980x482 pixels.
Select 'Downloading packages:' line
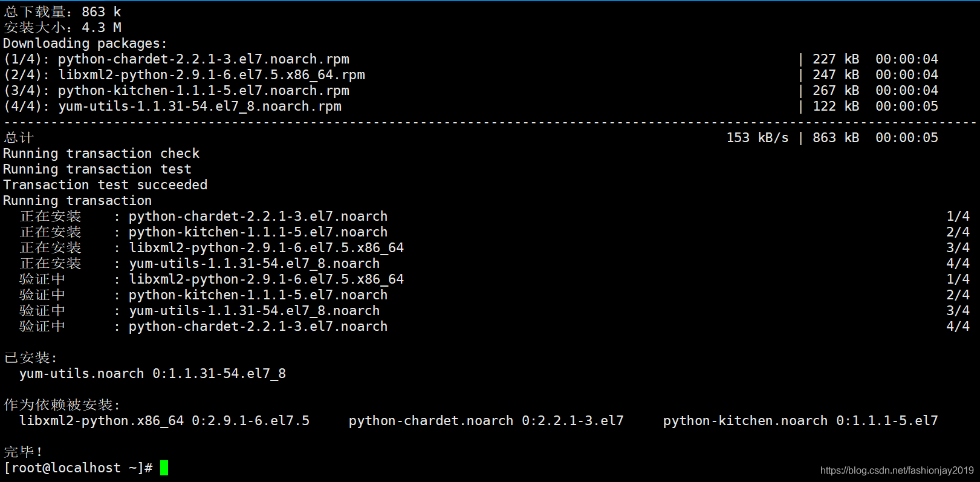[x=85, y=44]
